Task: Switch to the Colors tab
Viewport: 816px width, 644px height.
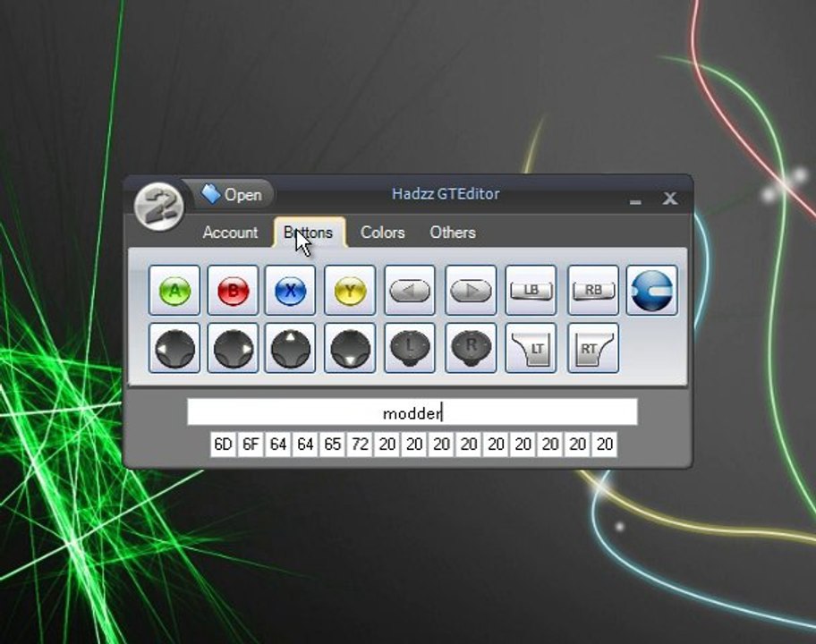Action: tap(383, 233)
